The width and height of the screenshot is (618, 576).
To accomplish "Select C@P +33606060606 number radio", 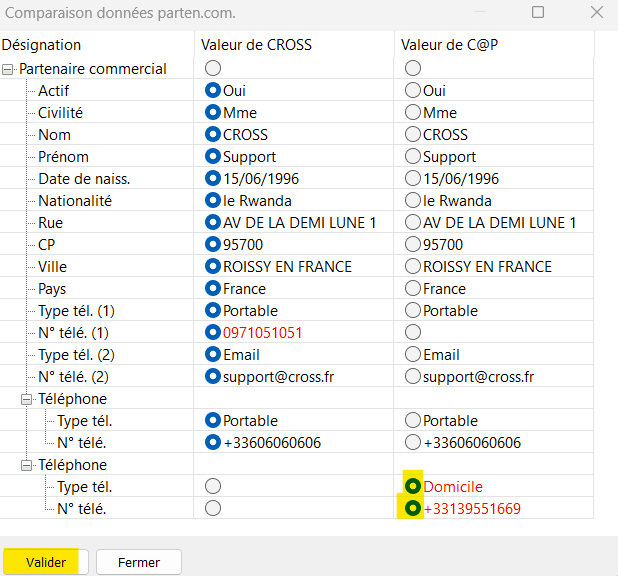I will [x=413, y=442].
